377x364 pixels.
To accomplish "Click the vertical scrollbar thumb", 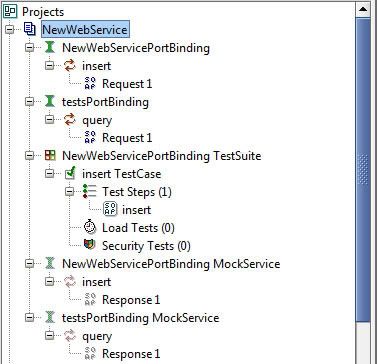I will [363, 170].
